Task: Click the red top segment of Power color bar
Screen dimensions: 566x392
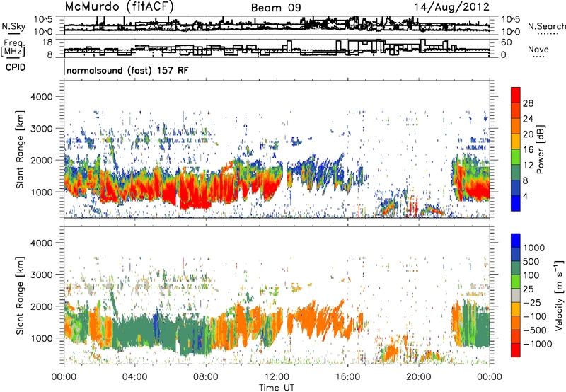Action: coord(516,95)
